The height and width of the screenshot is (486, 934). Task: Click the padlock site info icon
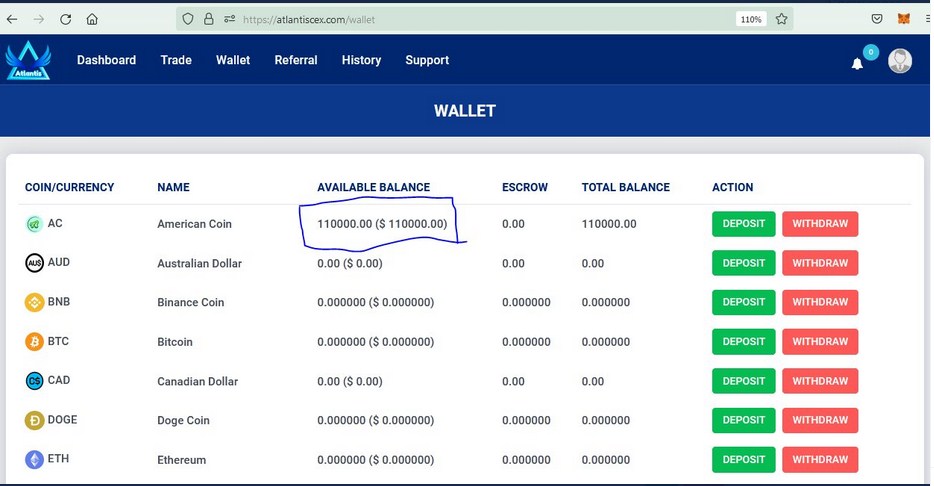coord(208,19)
